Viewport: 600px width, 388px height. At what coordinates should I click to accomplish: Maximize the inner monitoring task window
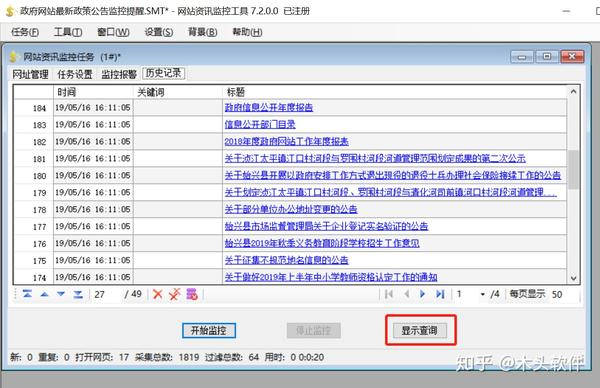(546, 57)
